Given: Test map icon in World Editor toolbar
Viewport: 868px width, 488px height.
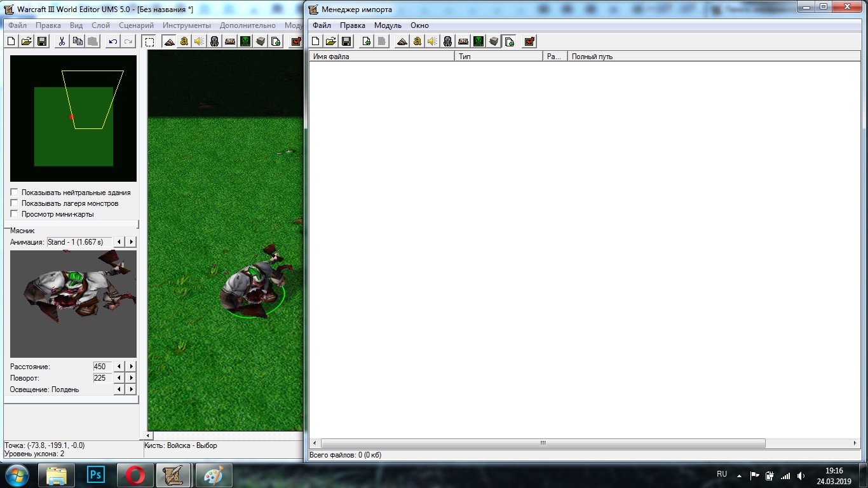Looking at the screenshot, I should point(296,41).
